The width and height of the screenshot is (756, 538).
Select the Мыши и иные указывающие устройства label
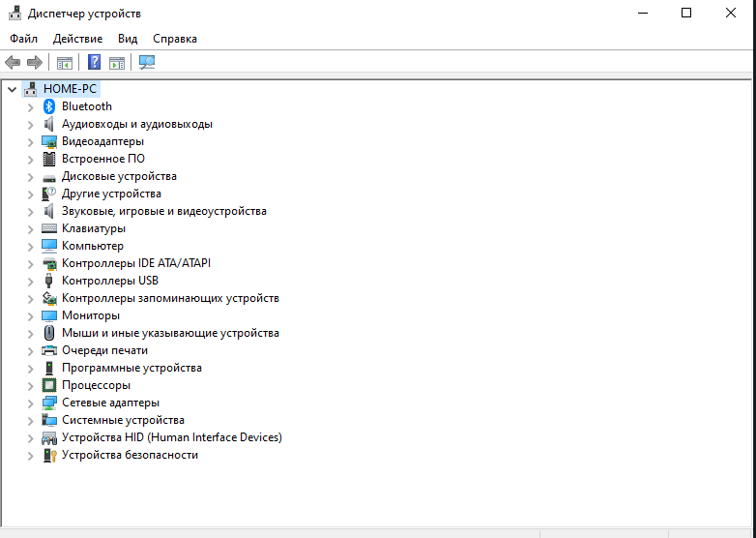(x=170, y=333)
